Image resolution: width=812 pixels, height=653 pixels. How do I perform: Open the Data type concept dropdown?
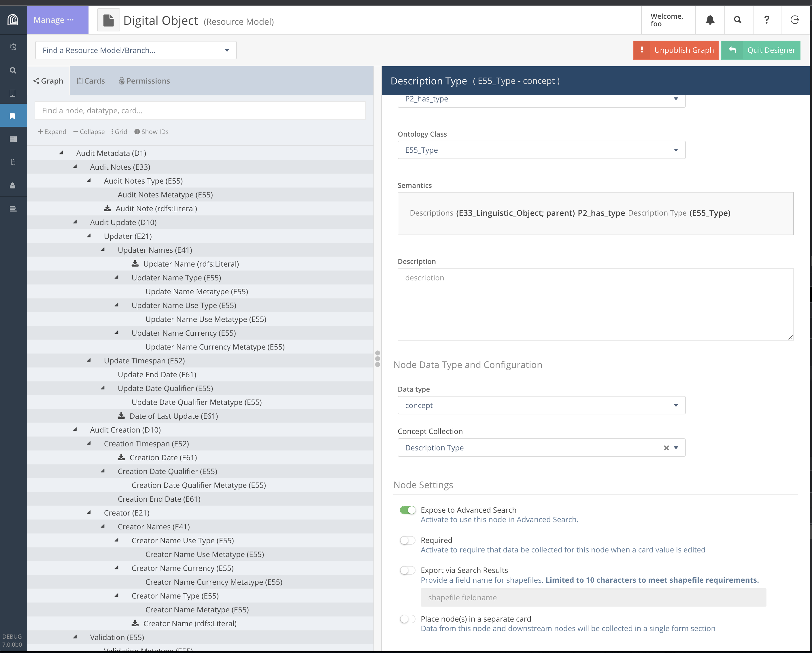point(541,405)
